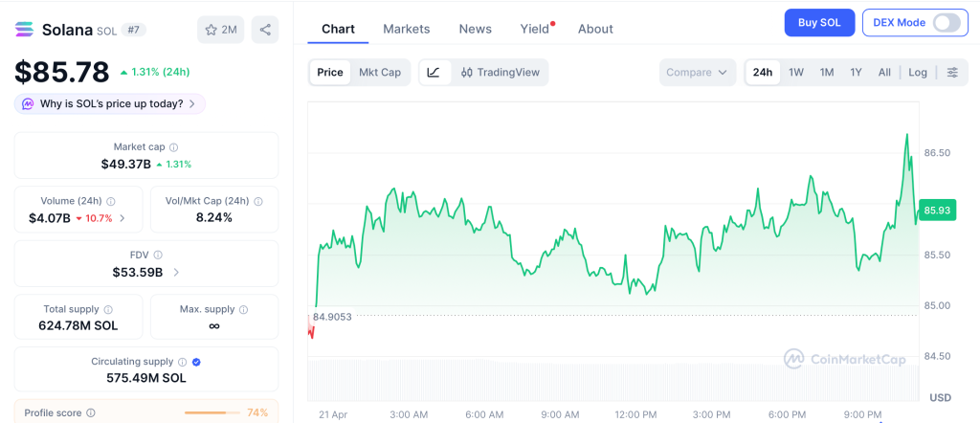Open 'Why is SOL's price up today?'
This screenshot has height=423, width=980.
pos(110,103)
